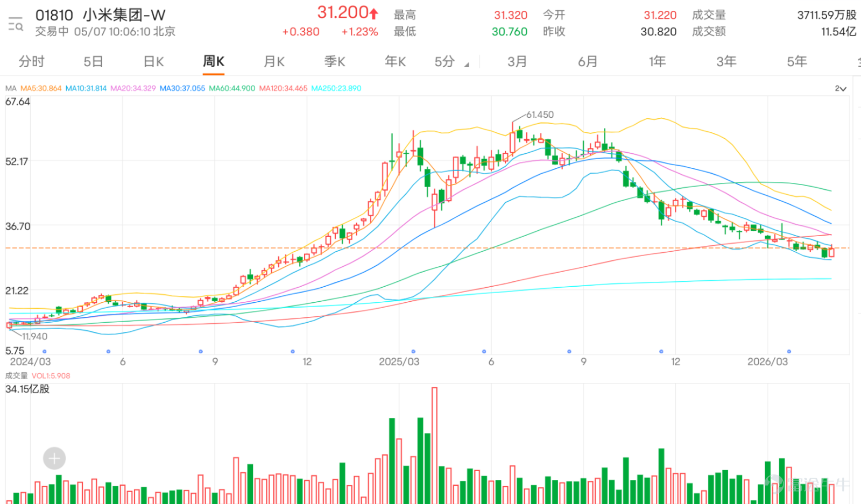
Task: Click the 最高 value 31.320
Action: pos(511,15)
